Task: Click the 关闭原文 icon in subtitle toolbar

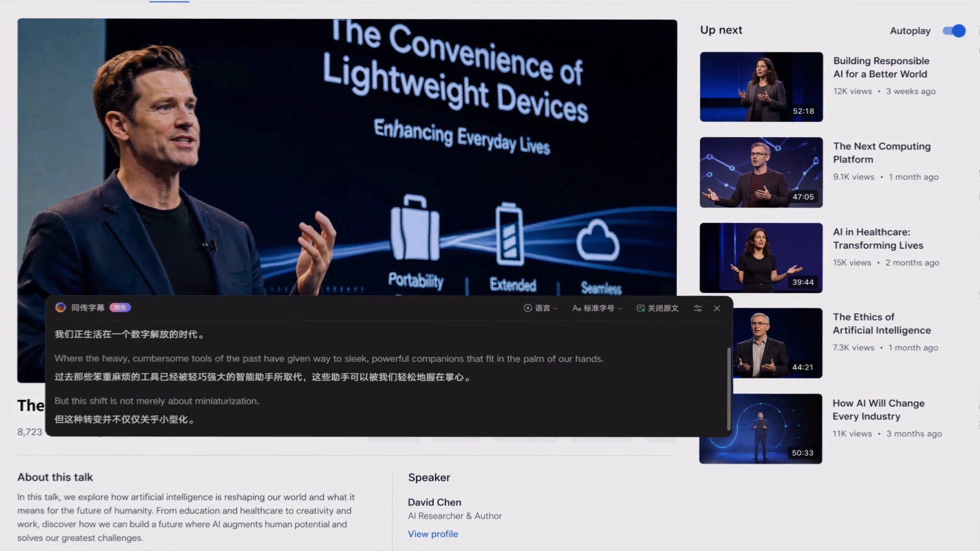Action: (x=641, y=308)
